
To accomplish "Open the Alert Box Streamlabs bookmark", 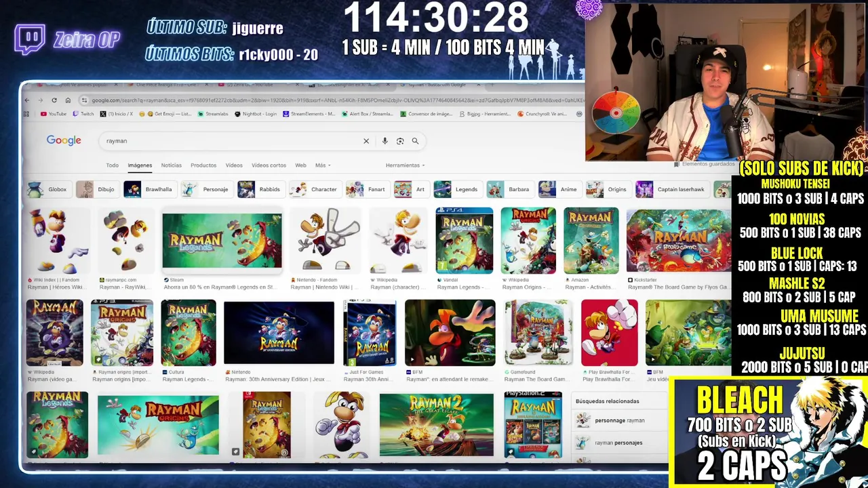I will [x=368, y=114].
